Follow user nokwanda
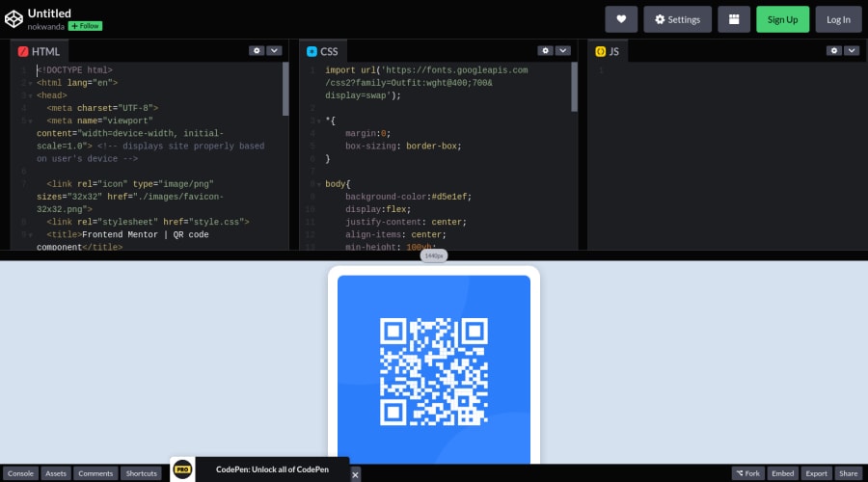This screenshot has width=868, height=482. coord(85,26)
